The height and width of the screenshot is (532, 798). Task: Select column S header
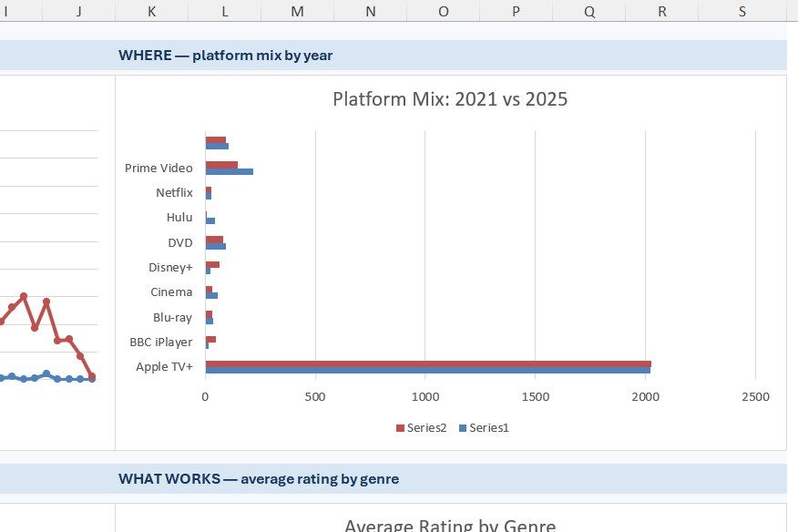click(742, 11)
